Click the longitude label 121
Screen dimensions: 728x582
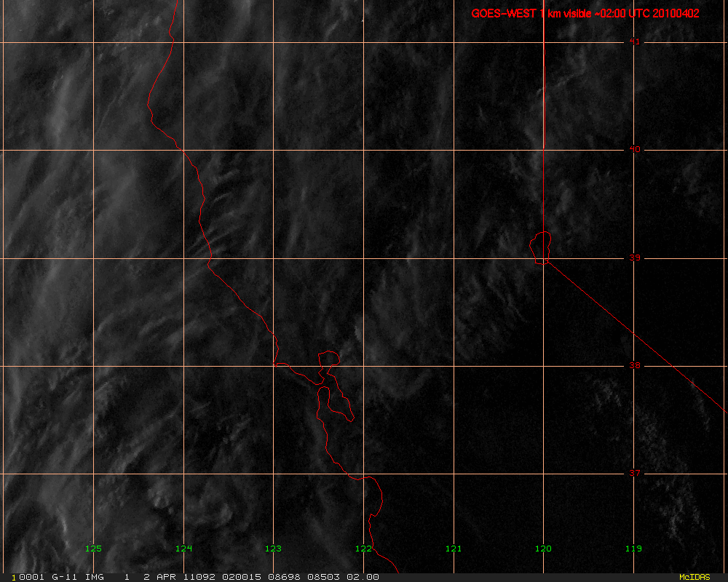tap(454, 549)
